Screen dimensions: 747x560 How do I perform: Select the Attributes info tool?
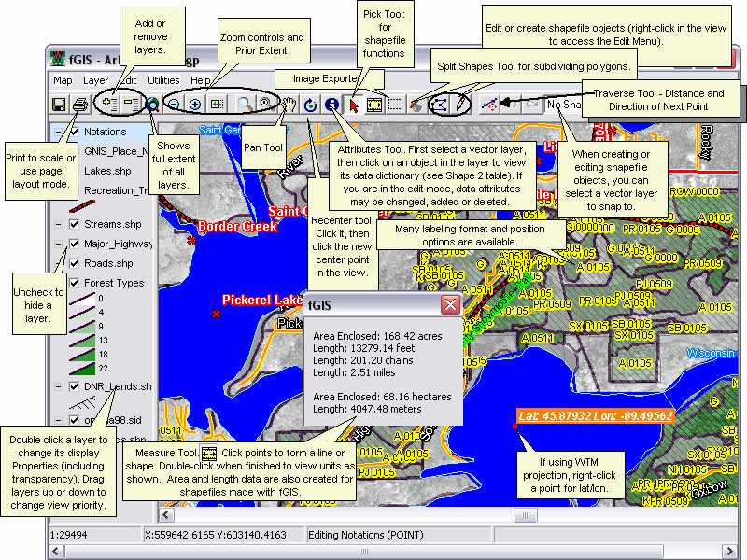click(x=332, y=105)
